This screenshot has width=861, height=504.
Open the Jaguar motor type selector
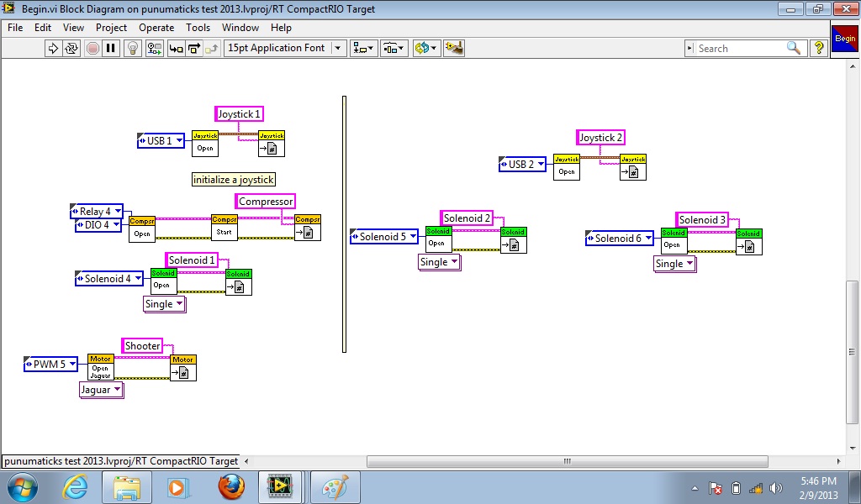pyautogui.click(x=100, y=390)
